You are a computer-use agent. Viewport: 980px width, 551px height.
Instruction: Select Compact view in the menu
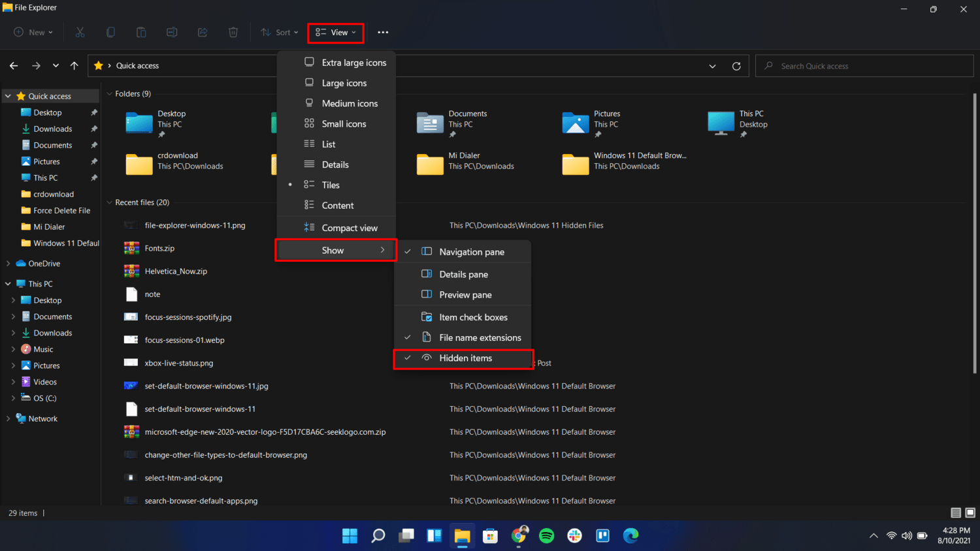pyautogui.click(x=349, y=228)
